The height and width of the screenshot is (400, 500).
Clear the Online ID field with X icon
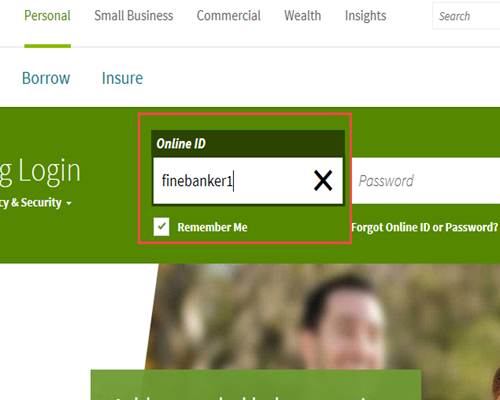[323, 181]
